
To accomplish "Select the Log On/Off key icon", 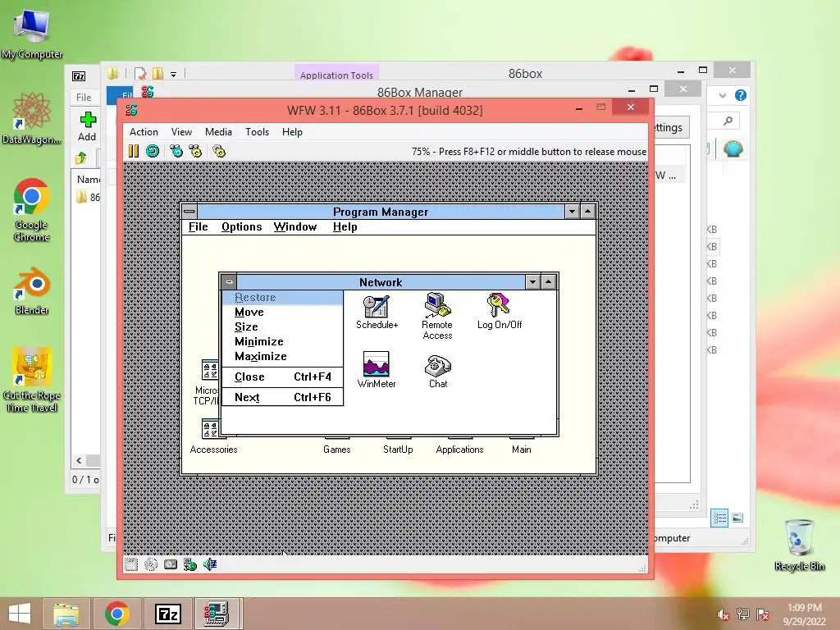I will pos(500,312).
